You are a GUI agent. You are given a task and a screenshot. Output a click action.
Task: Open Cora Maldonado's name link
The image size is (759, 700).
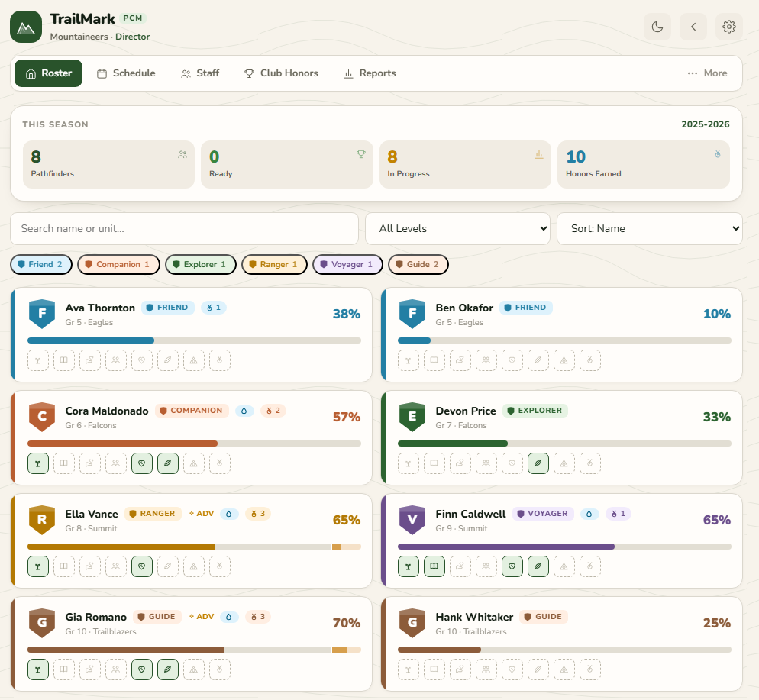107,411
